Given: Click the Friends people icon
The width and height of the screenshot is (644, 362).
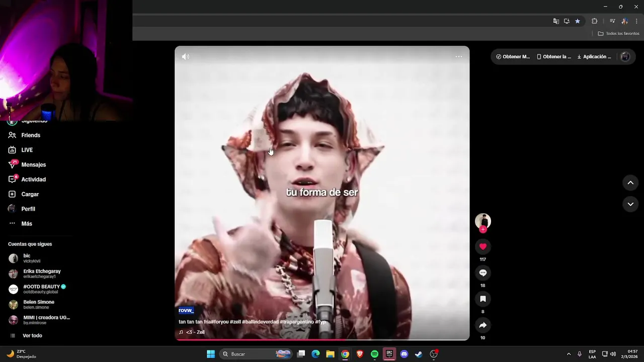Looking at the screenshot, I should click(x=12, y=135).
